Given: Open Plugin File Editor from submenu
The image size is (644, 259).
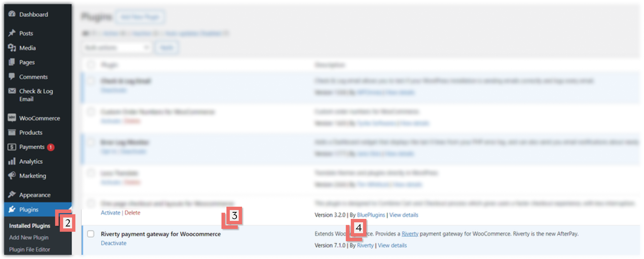Looking at the screenshot, I should 29,250.
